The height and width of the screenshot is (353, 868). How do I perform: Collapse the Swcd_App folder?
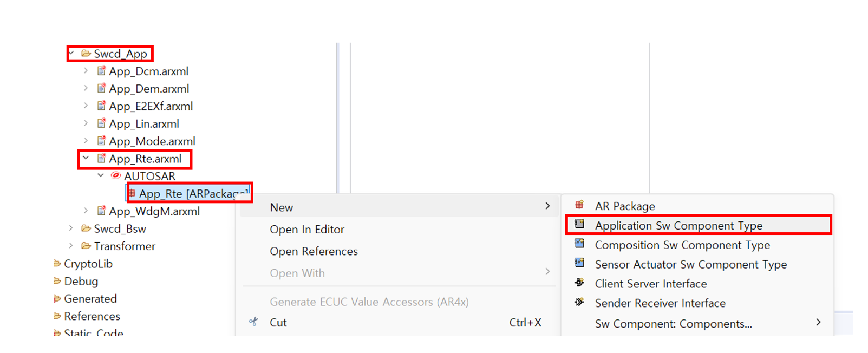click(x=71, y=53)
